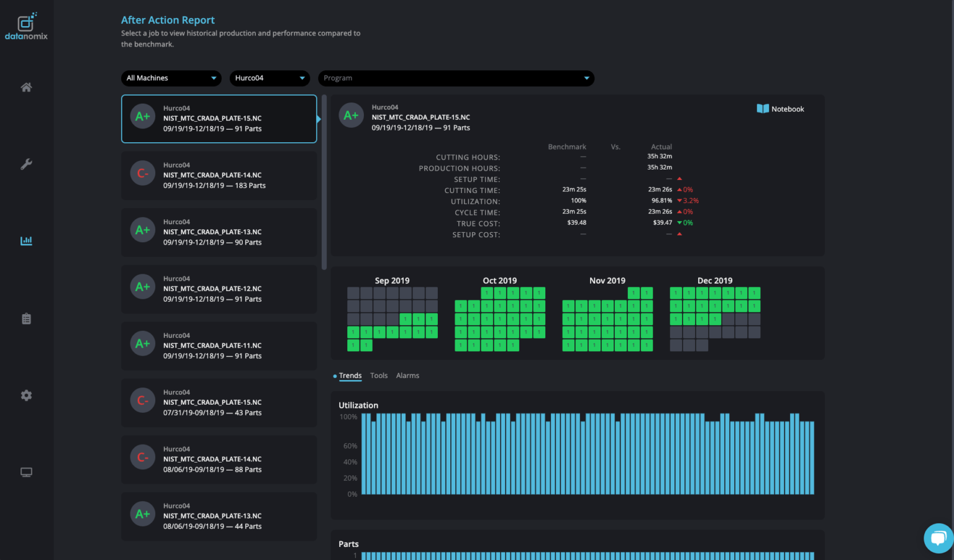
Task: Click the clipboard icon in the sidebar
Action: (x=26, y=318)
